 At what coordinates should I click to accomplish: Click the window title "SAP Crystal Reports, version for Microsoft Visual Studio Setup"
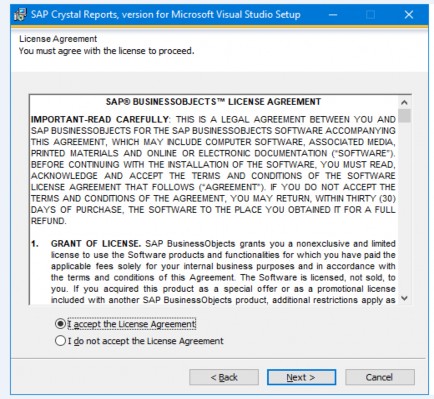point(166,15)
